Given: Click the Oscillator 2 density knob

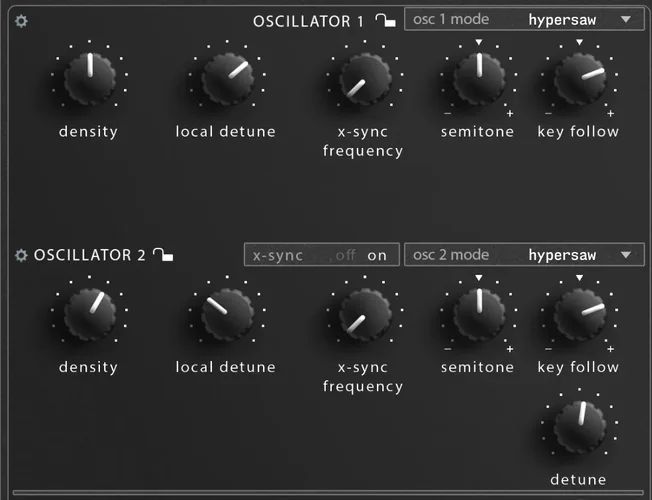Looking at the screenshot, I should click(90, 314).
